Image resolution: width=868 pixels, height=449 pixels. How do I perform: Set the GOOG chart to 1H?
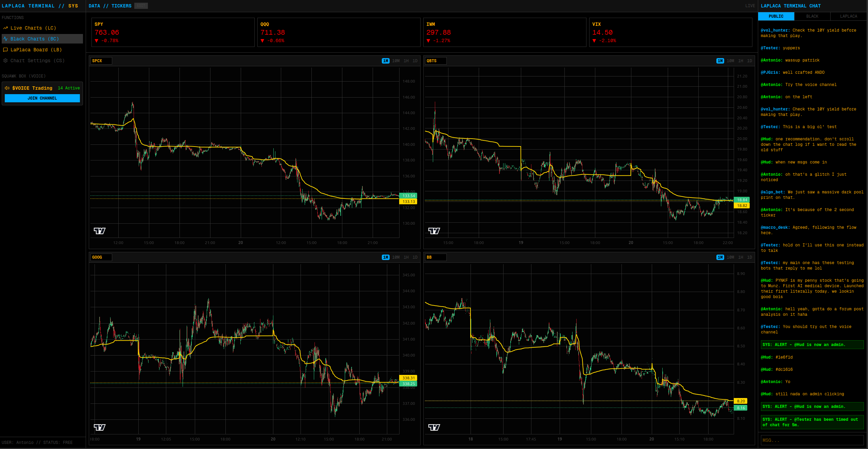tap(406, 257)
